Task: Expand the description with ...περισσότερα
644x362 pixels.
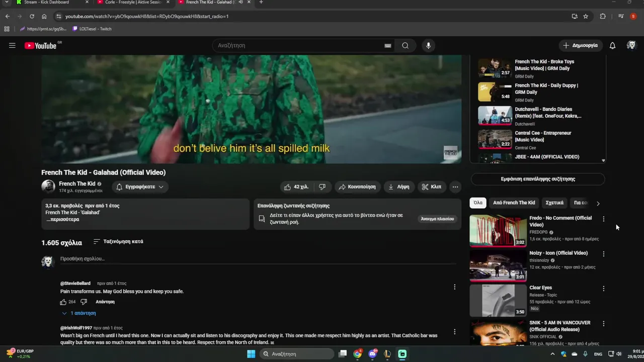Action: click(63, 219)
